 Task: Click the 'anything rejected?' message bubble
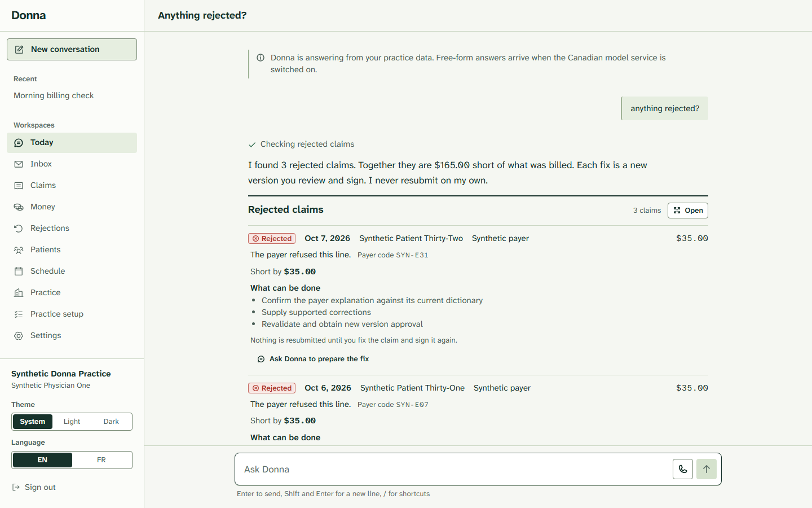coord(665,108)
